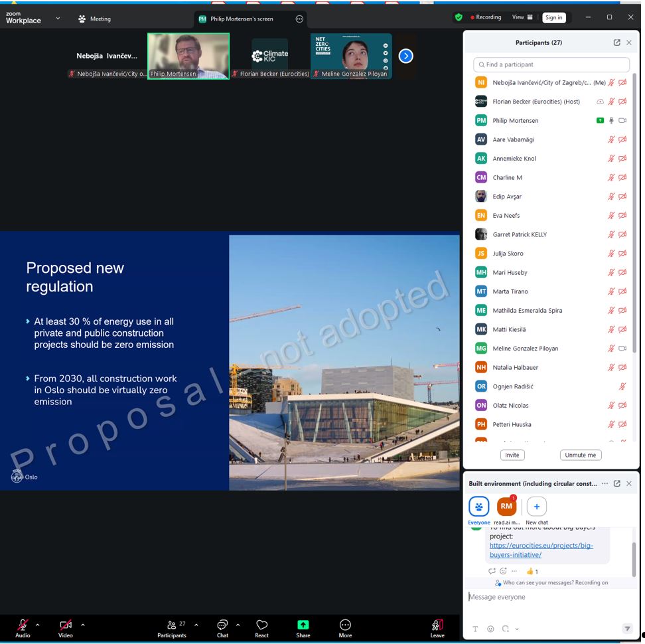Open the More options icon in toolbar
The width and height of the screenshot is (645, 644).
[x=345, y=625]
